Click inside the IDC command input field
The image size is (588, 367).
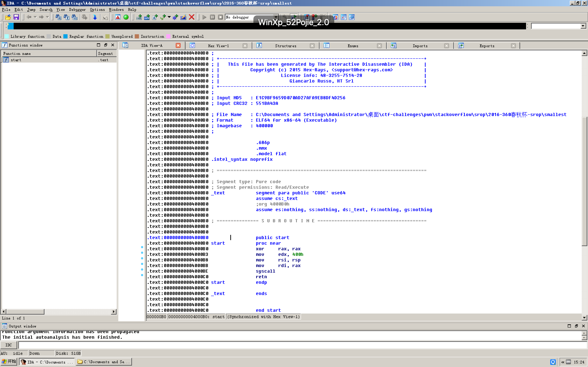(x=301, y=345)
